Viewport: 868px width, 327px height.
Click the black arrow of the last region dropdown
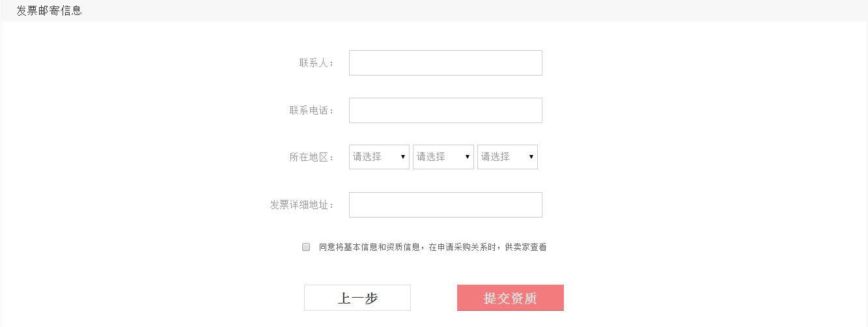coord(531,157)
